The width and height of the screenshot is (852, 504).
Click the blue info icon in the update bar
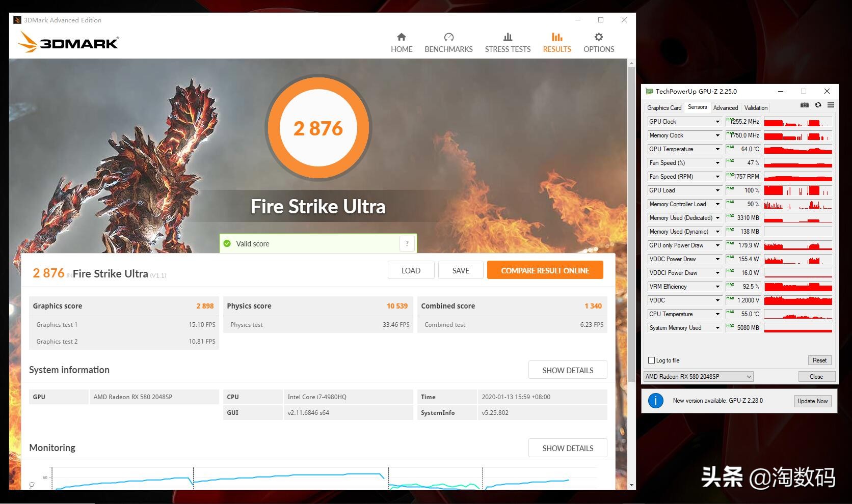pyautogui.click(x=655, y=401)
